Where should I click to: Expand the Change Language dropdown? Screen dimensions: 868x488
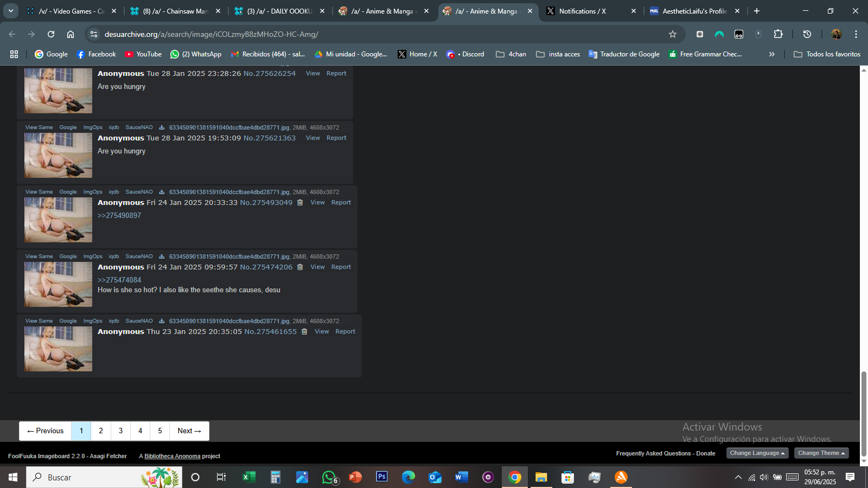pos(757,453)
